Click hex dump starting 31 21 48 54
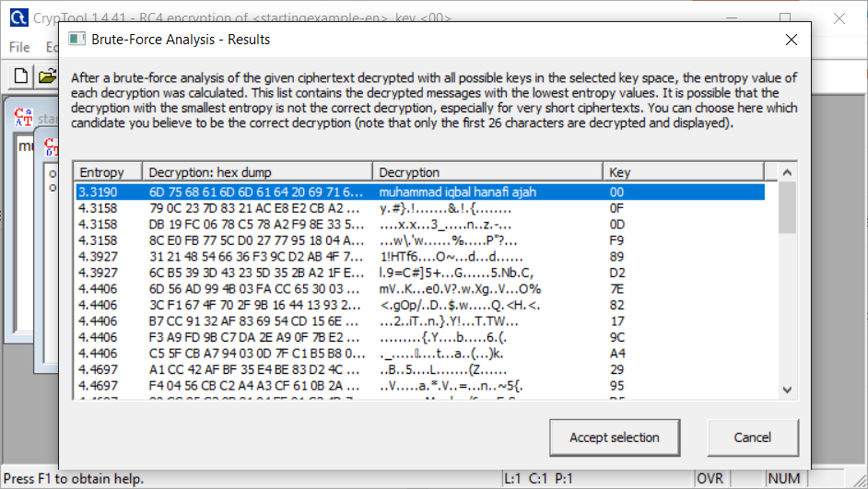This screenshot has width=868, height=489. (256, 256)
